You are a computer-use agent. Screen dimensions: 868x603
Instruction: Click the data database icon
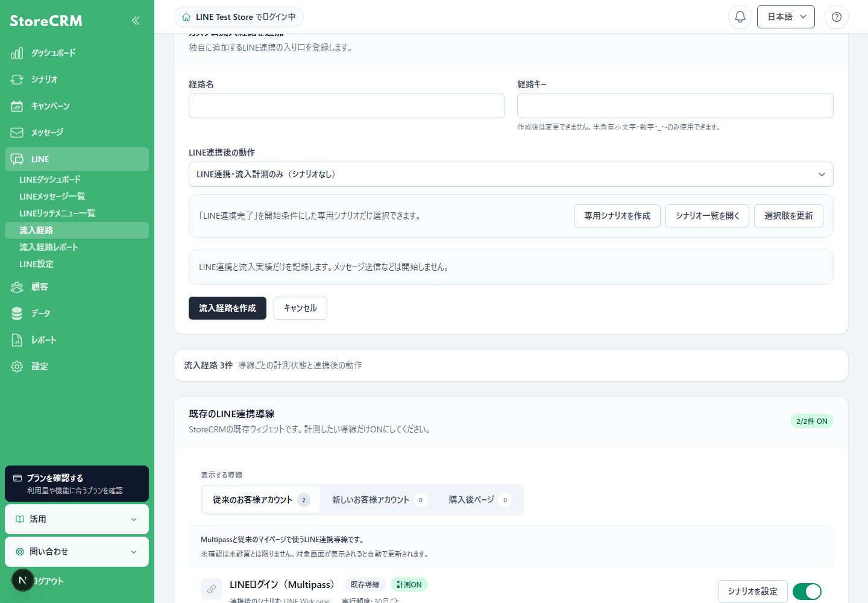tap(17, 314)
